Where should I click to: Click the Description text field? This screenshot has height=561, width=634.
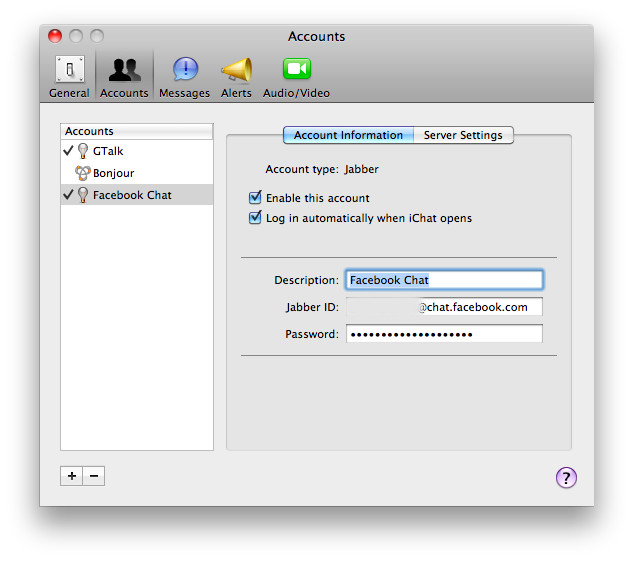[444, 280]
